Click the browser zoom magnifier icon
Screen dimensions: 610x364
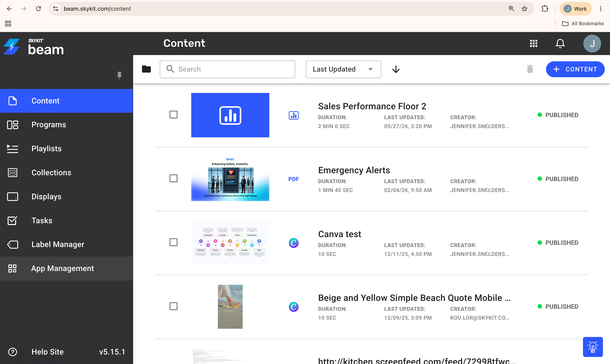point(511,9)
